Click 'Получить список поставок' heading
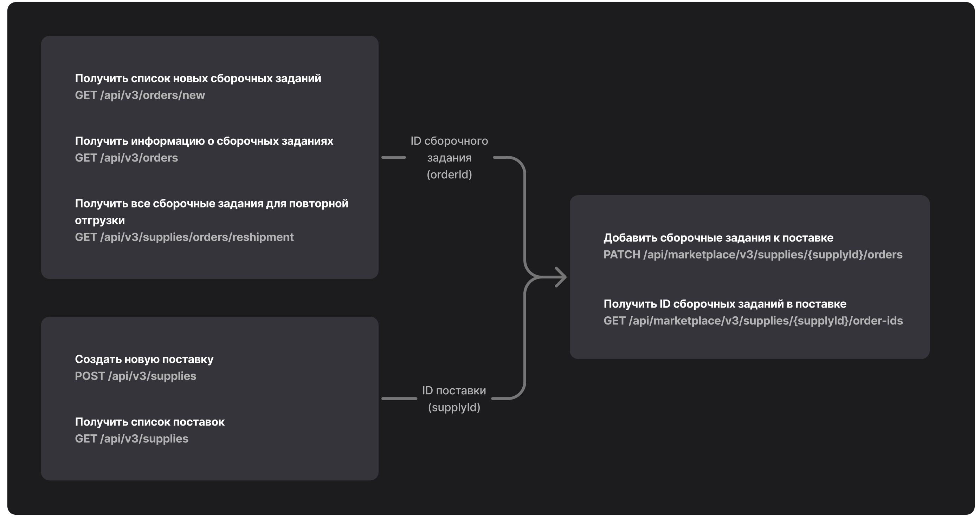The width and height of the screenshot is (980, 520). point(149,422)
